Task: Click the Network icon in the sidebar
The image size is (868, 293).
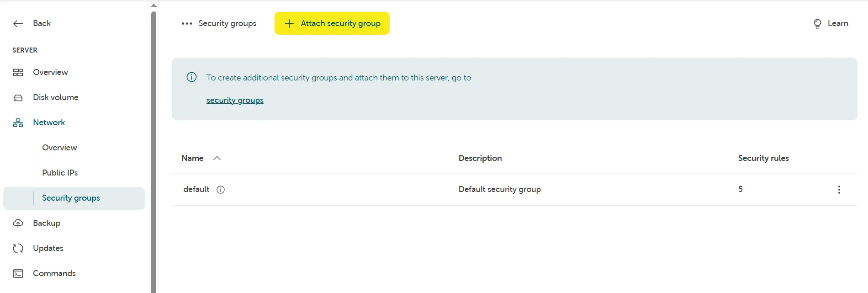Action: tap(17, 122)
